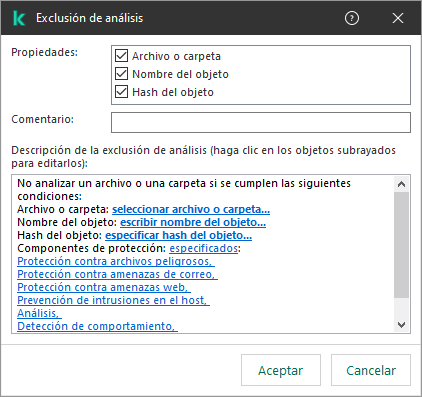Disable the Hash del objeto checkbox
The height and width of the screenshot is (397, 422).
click(121, 92)
